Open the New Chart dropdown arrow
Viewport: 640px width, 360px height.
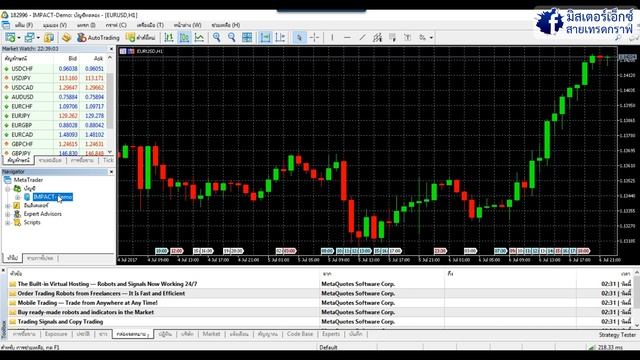(x=19, y=38)
